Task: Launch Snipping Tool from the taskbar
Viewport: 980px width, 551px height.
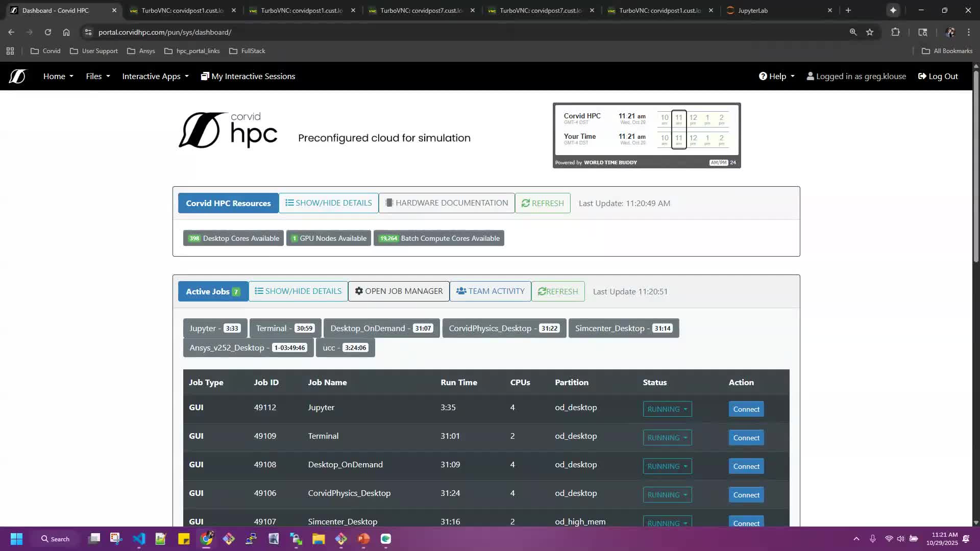Action: [x=116, y=539]
